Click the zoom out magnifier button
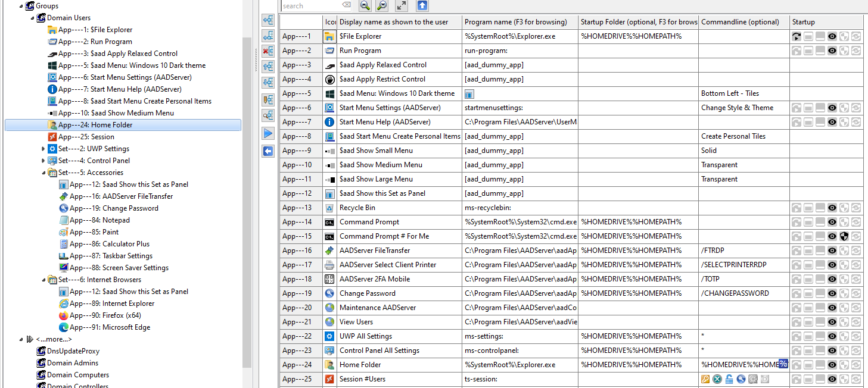The height and width of the screenshot is (388, 868). point(382,6)
